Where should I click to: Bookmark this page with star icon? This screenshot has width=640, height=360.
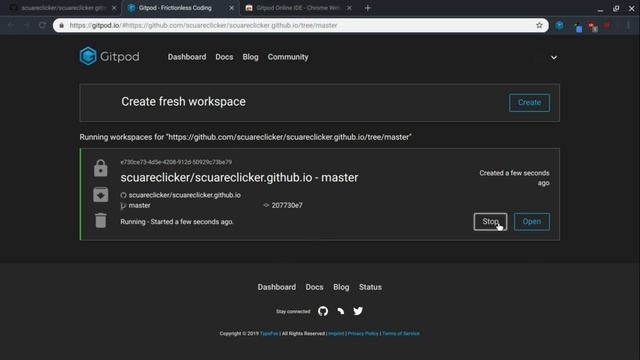pos(539,25)
